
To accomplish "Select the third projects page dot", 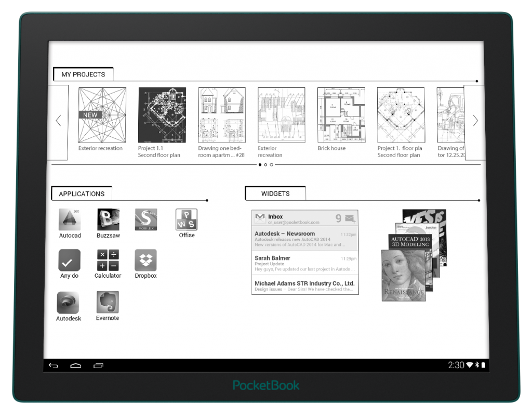I will (x=271, y=165).
